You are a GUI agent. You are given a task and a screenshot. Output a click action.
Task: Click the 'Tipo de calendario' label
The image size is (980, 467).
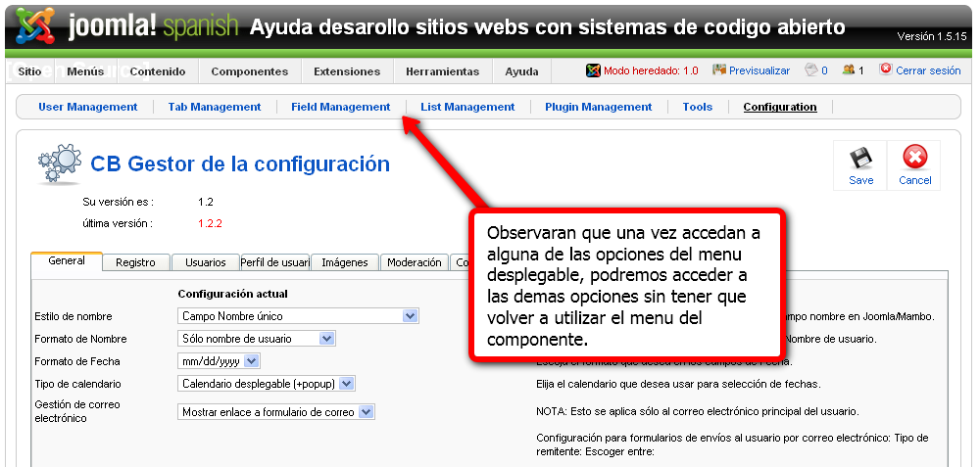click(77, 384)
